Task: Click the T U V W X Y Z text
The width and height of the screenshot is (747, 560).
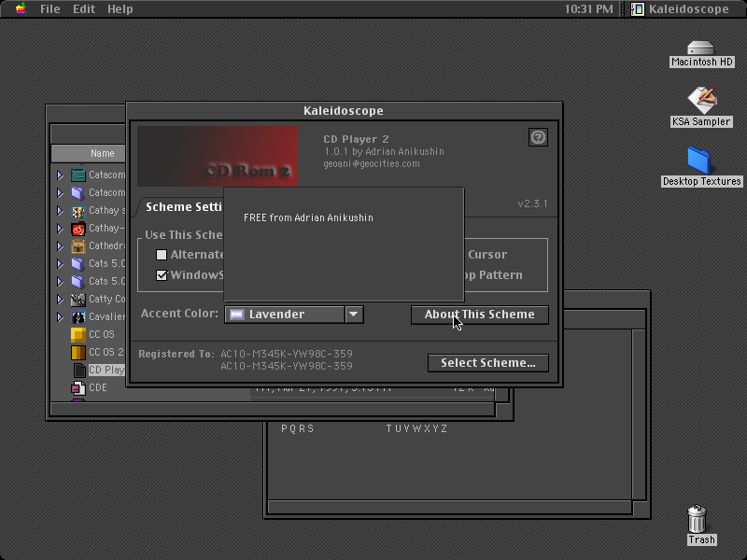Action: 416,428
